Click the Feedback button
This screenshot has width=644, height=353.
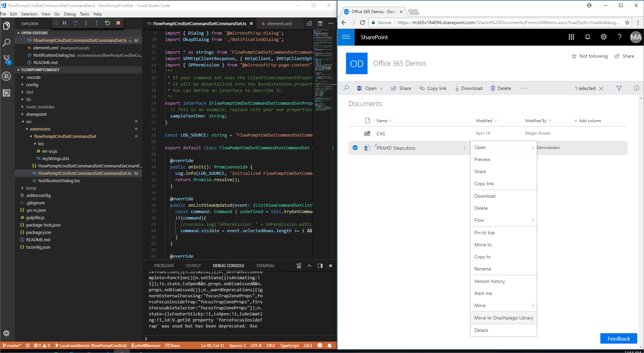[x=618, y=339]
